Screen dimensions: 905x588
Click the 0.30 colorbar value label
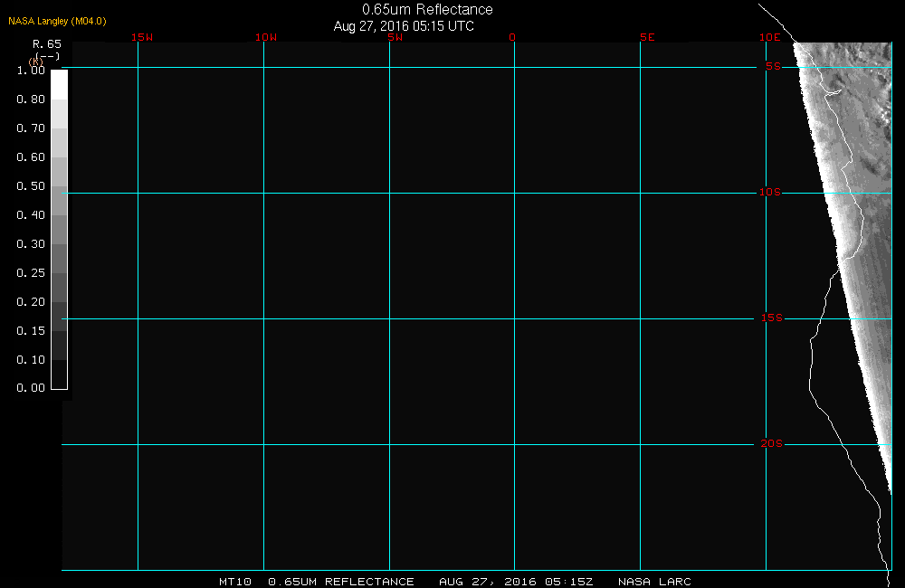click(31, 243)
